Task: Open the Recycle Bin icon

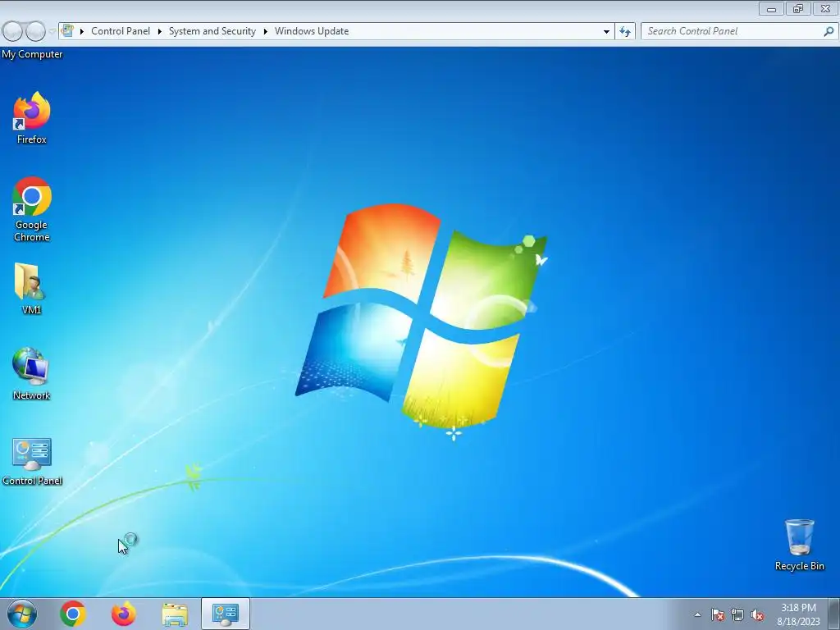Action: pyautogui.click(x=799, y=545)
